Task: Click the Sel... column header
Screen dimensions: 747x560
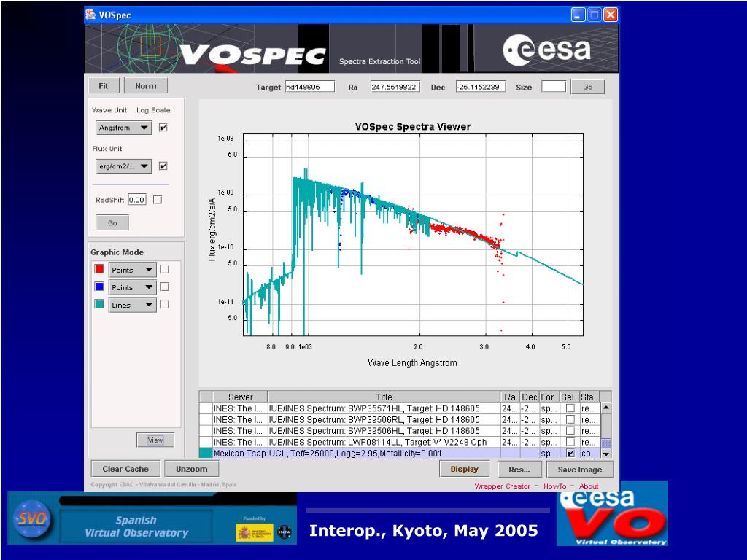Action: click(570, 397)
